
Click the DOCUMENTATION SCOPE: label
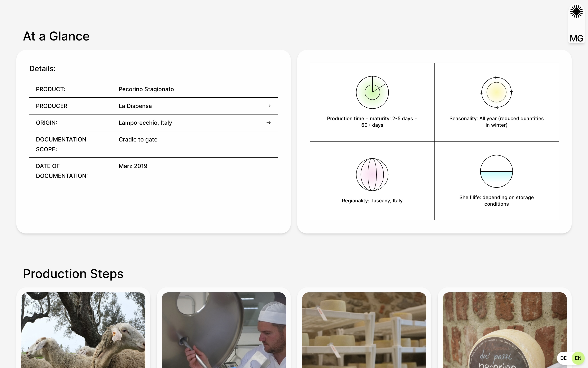[x=61, y=144]
